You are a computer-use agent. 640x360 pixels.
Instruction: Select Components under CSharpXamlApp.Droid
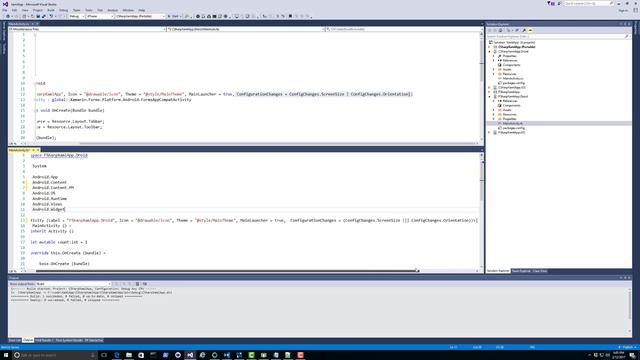pyautogui.click(x=511, y=65)
